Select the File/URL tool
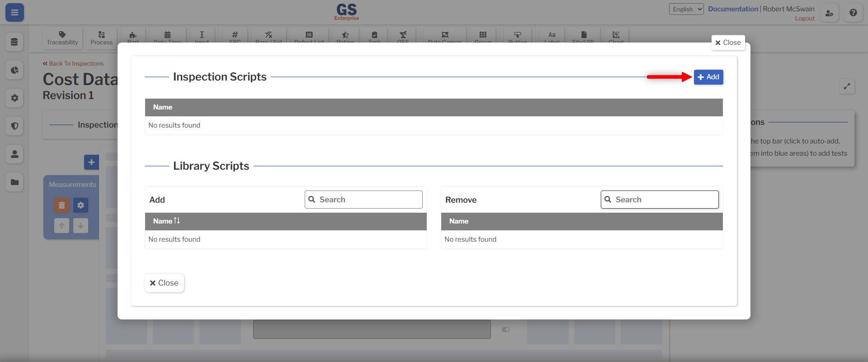Viewport: 868px width, 362px height. click(x=584, y=36)
